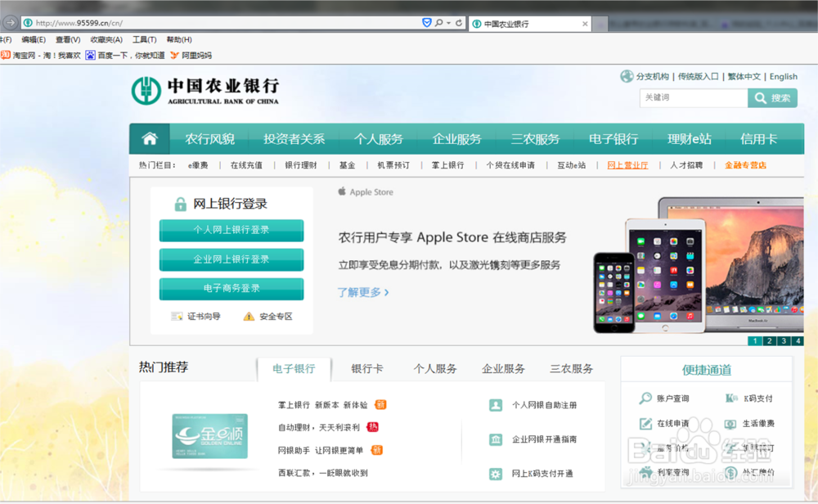
Task: Switch to the 银行卡 tab
Action: (x=366, y=368)
